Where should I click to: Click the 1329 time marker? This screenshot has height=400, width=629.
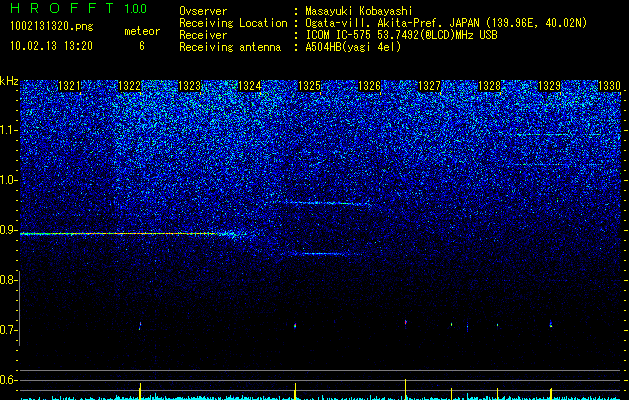pyautogui.click(x=549, y=86)
